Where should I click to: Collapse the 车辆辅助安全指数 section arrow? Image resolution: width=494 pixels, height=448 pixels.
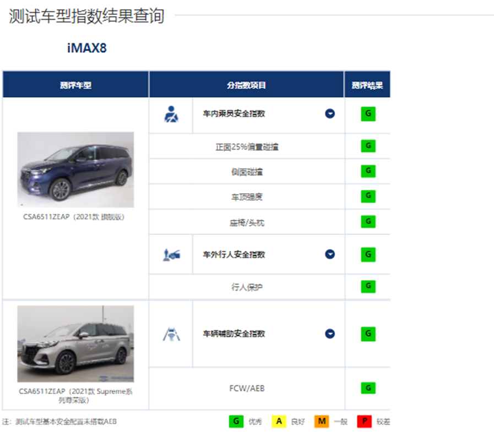coord(330,334)
